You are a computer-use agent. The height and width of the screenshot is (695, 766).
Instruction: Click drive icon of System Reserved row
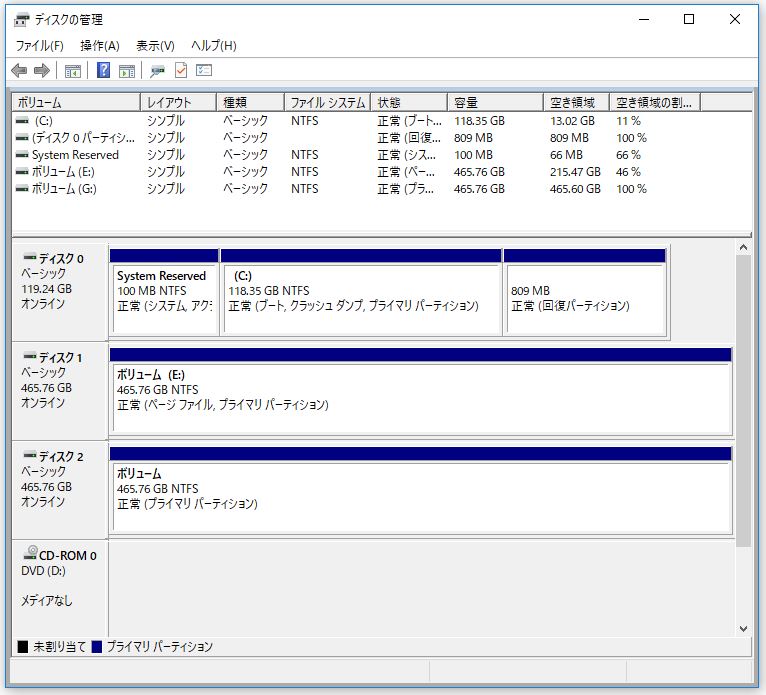point(21,155)
